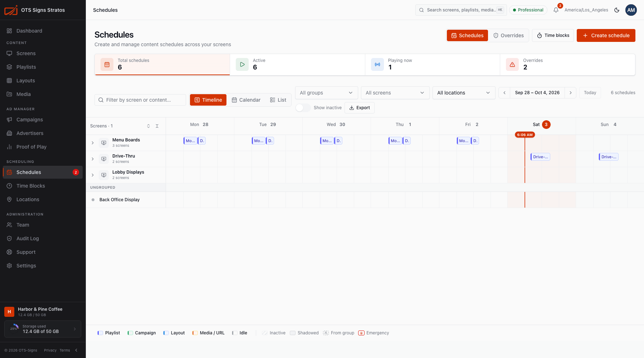Image resolution: width=644 pixels, height=358 pixels.
Task: Expand Drive-Thru group row
Action: [x=93, y=159]
